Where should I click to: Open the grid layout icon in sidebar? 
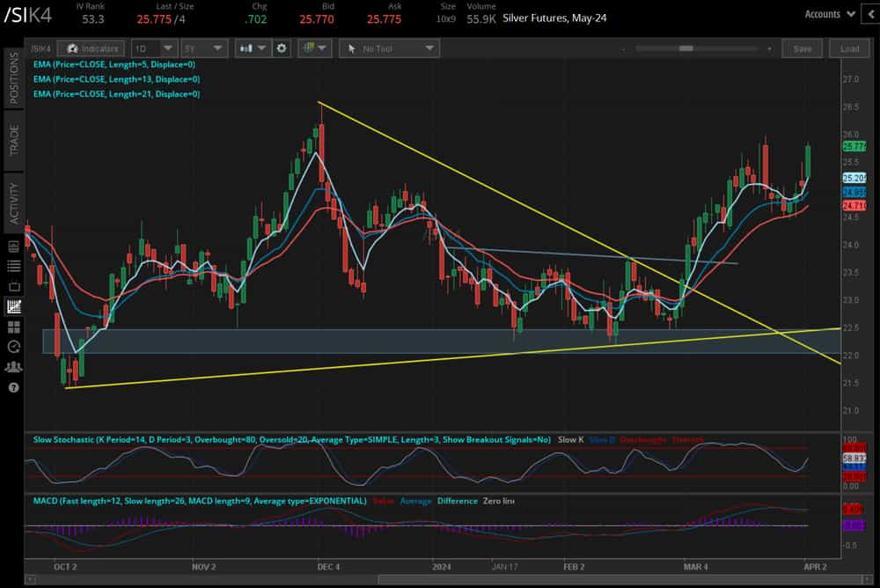coord(13,327)
